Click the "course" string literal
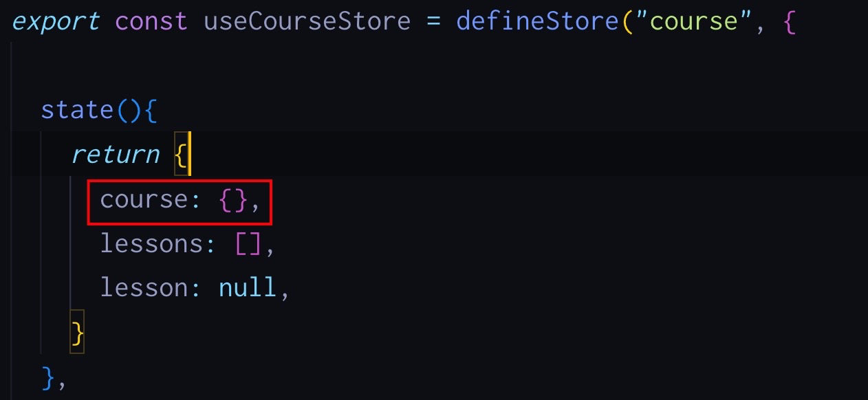The image size is (868, 400). [693, 21]
